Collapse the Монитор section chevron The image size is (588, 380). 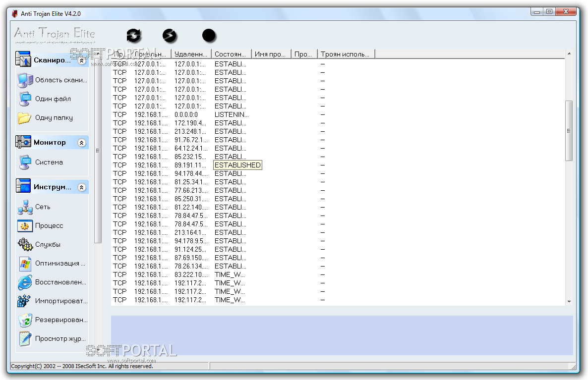(81, 142)
